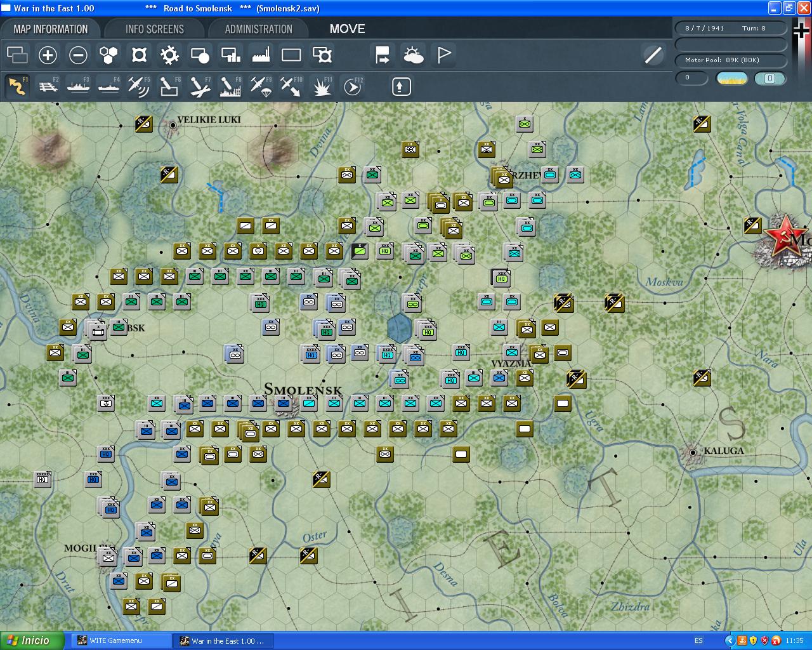Toggle the rectangle-with-circle overlay icon
The image size is (812, 650).
tap(200, 55)
